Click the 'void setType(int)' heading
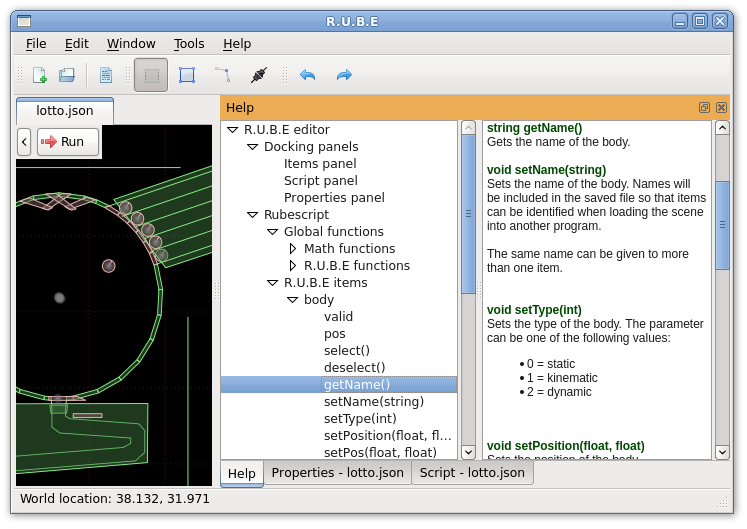 click(534, 310)
